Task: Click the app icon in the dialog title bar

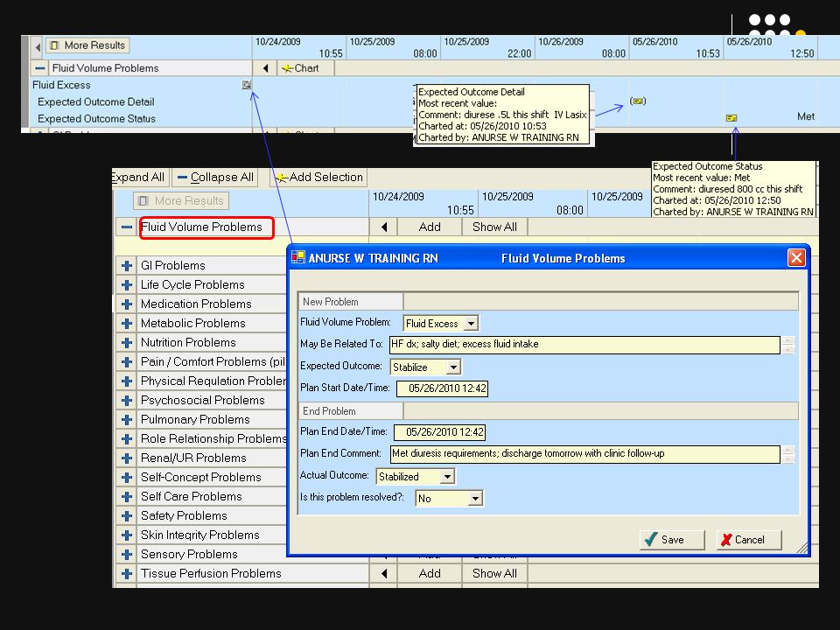Action: (297, 257)
